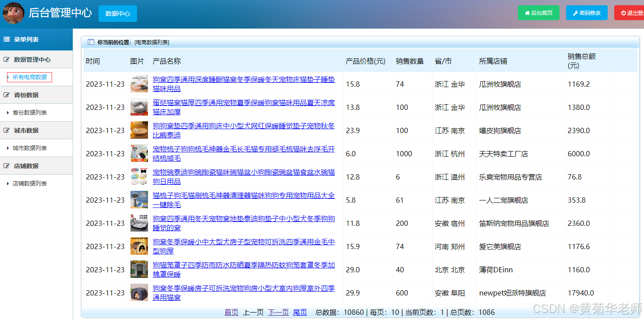Click thumbnail in the 爱它美旗舰店 row
644x320 pixels.
click(x=139, y=246)
